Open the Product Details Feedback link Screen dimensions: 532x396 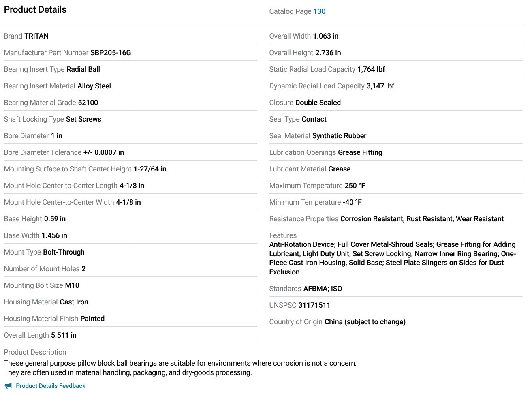(51, 386)
